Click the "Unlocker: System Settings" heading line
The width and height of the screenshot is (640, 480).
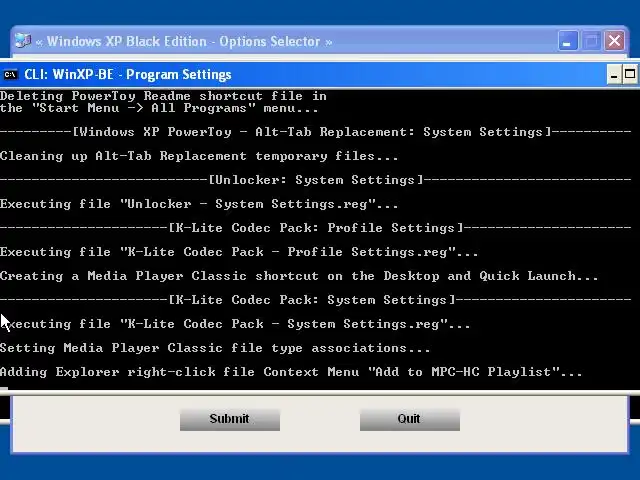(x=316, y=180)
